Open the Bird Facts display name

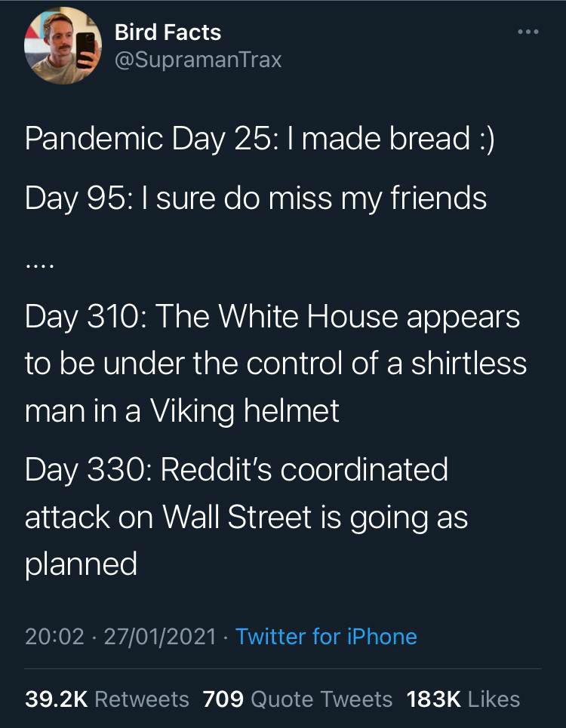[x=168, y=32]
